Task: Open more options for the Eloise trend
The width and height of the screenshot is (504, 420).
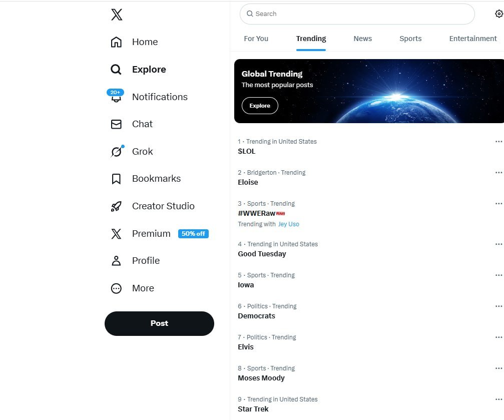Action: tap(498, 172)
